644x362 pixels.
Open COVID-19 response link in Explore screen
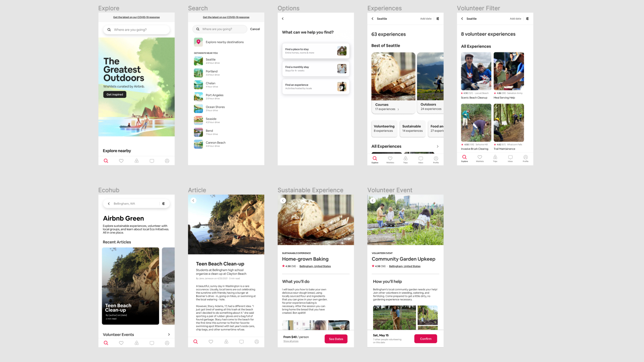point(136,17)
